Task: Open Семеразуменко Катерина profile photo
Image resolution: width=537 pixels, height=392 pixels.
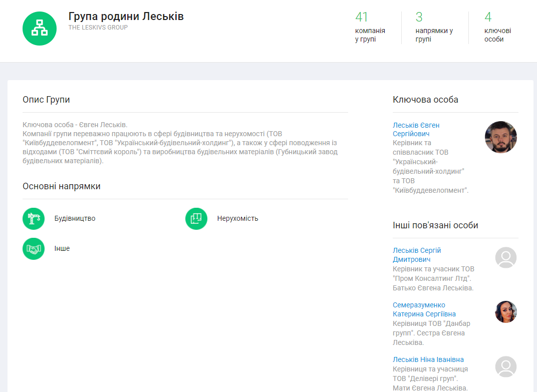Action: (505, 312)
